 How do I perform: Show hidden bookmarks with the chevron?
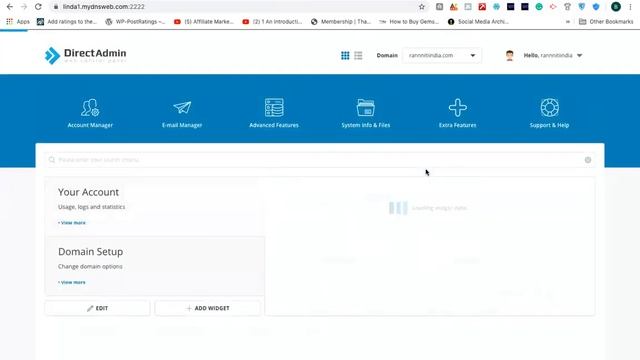568,22
